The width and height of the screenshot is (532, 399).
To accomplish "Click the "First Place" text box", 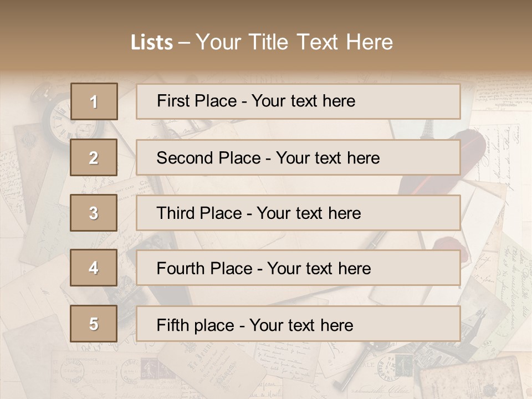I will click(x=298, y=101).
